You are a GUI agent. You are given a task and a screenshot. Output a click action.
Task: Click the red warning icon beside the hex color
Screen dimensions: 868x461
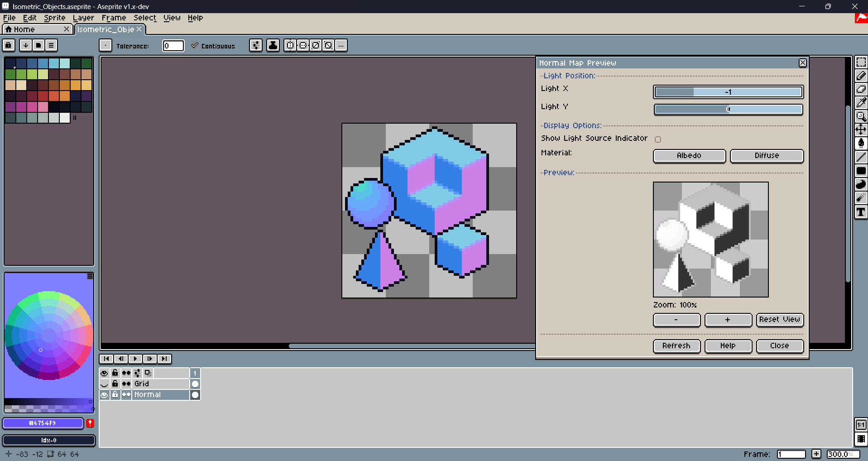[90, 423]
